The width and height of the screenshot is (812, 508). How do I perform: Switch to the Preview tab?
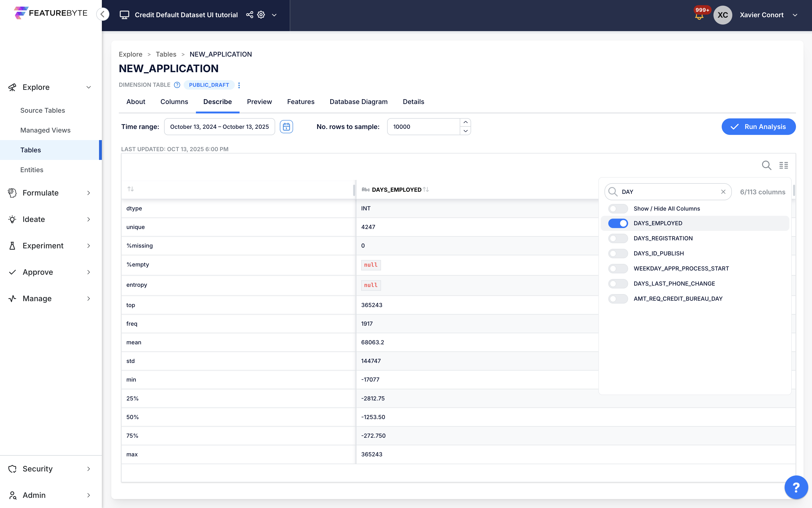click(x=259, y=102)
